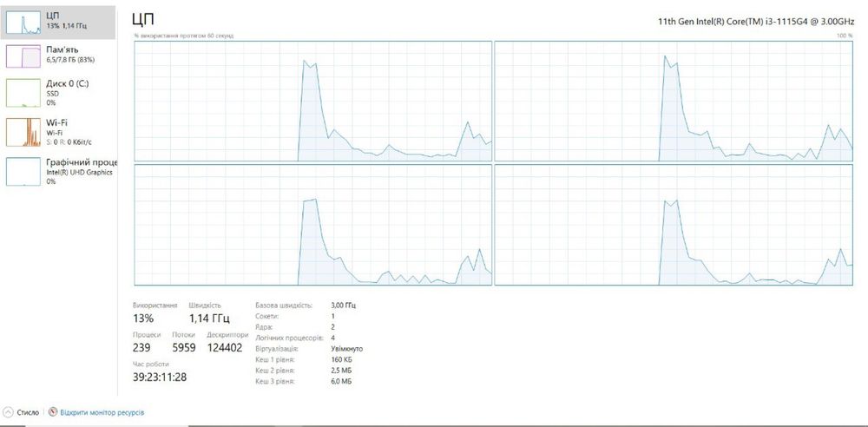Open the Відкрити монітор ресурсів link

tap(102, 412)
